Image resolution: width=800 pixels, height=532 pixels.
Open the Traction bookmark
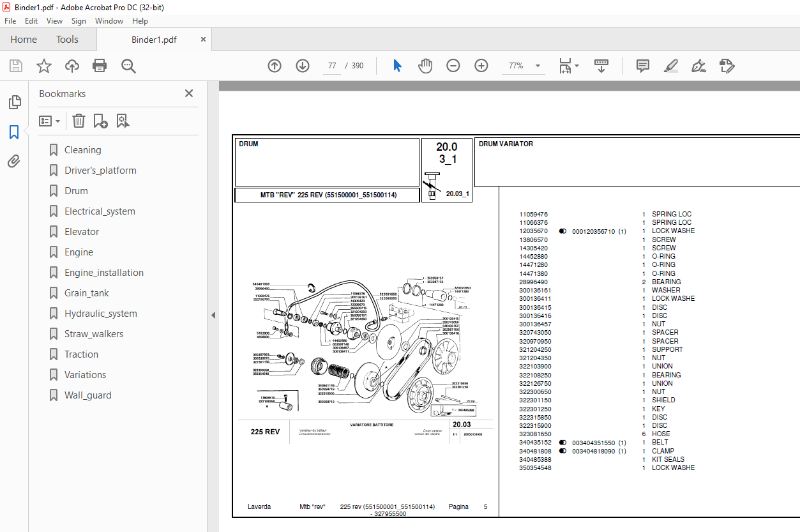[x=81, y=354]
